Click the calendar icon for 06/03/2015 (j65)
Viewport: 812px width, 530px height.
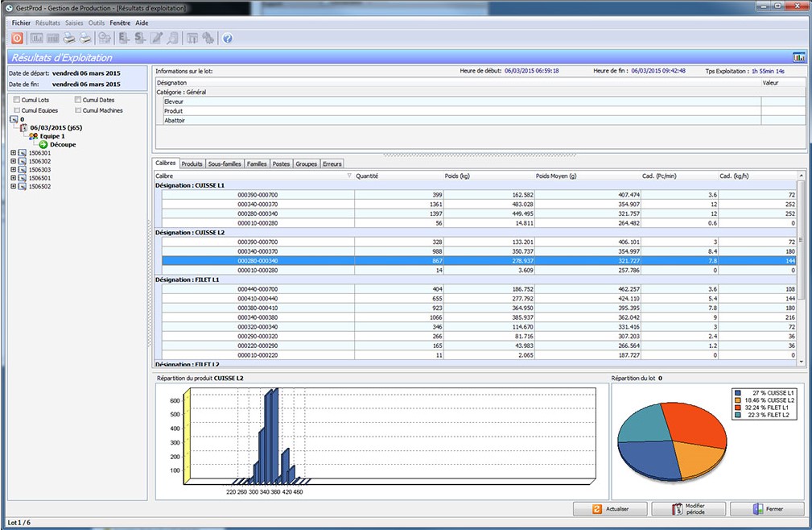[x=23, y=127]
